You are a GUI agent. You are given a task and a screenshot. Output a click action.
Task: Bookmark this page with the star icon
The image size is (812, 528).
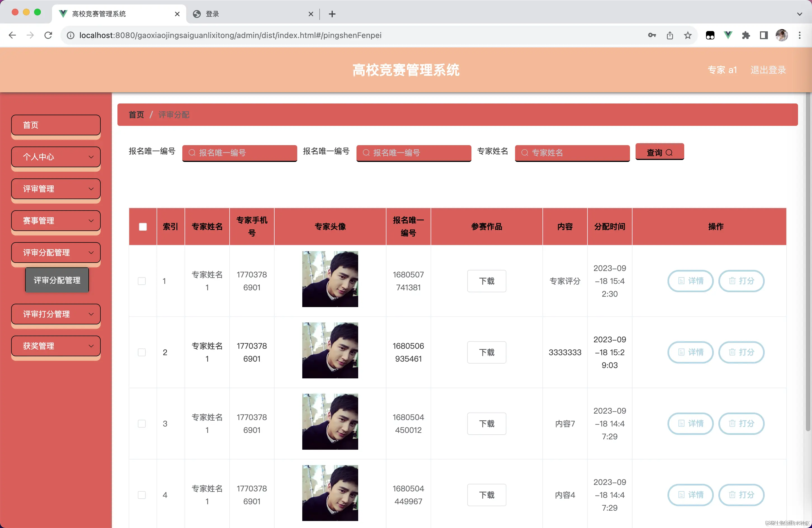coord(688,35)
